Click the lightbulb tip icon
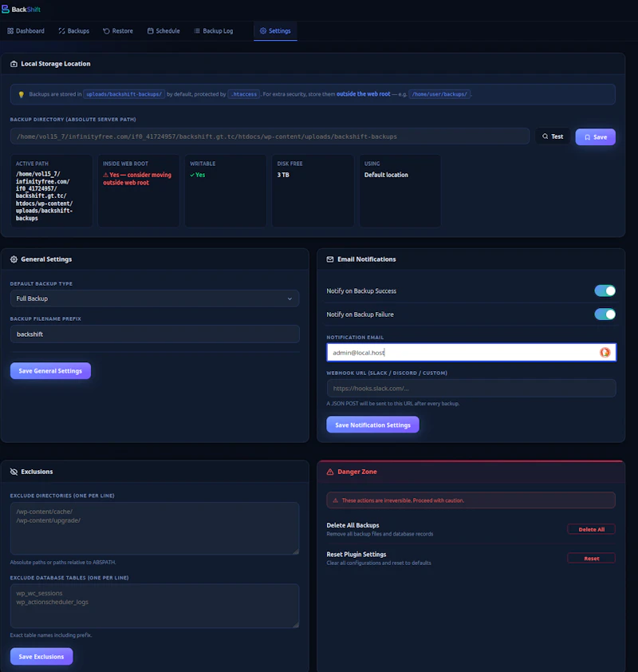638x672 pixels. 21,94
